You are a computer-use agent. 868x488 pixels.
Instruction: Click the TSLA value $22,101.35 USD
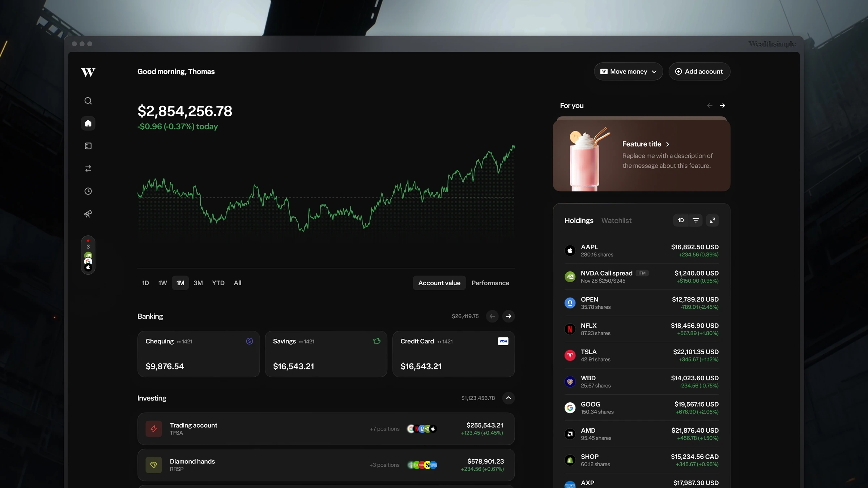point(696,352)
